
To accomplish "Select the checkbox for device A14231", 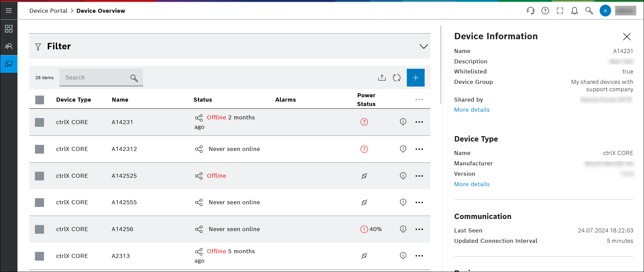I will [x=40, y=122].
